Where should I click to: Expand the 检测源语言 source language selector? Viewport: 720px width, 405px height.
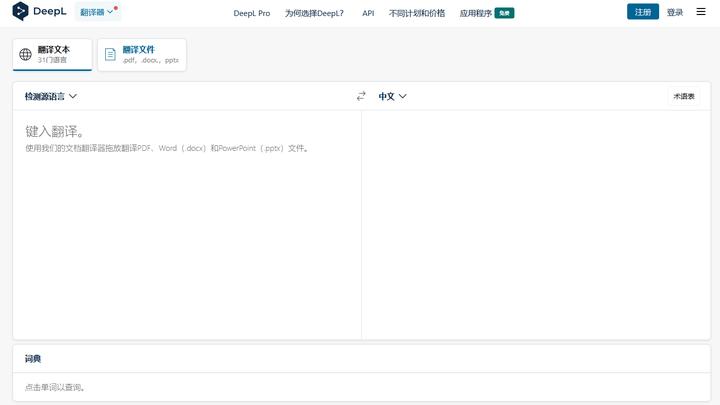[x=51, y=96]
